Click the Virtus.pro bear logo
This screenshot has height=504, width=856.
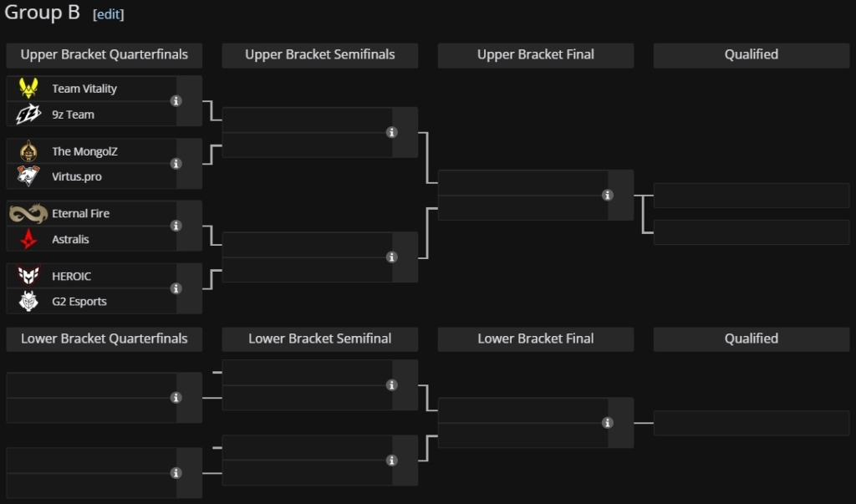[x=28, y=176]
